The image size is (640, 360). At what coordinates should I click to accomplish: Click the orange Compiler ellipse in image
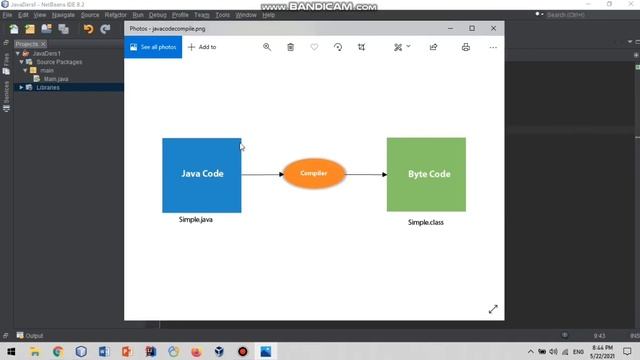click(313, 173)
